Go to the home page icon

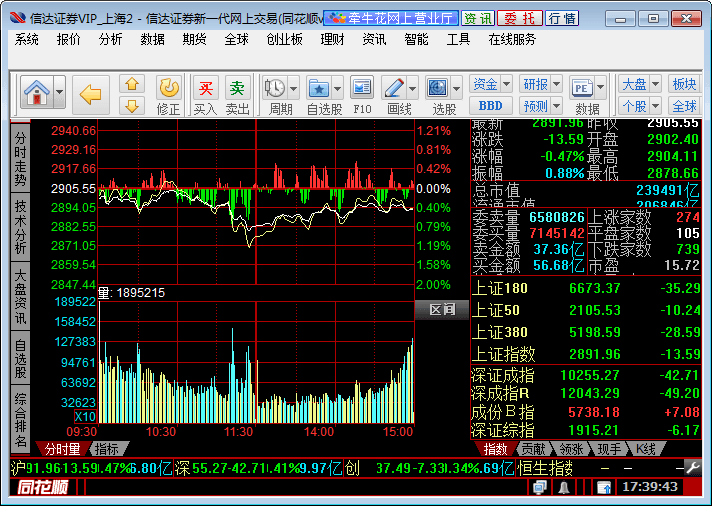click(37, 92)
